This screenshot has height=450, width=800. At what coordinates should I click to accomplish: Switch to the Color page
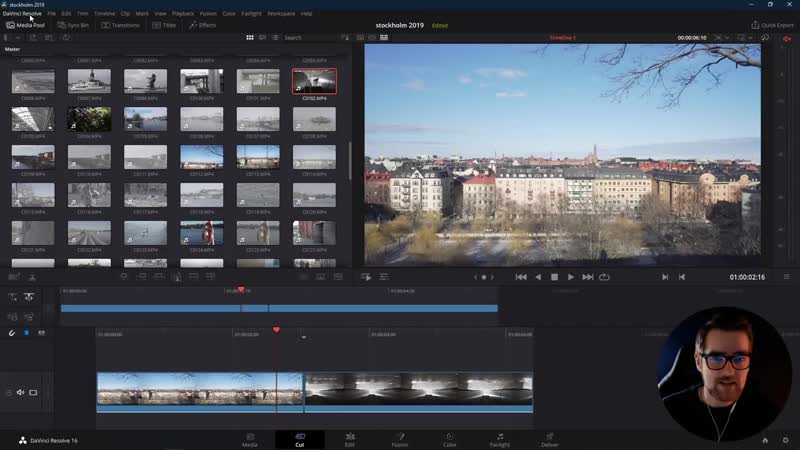click(449, 440)
